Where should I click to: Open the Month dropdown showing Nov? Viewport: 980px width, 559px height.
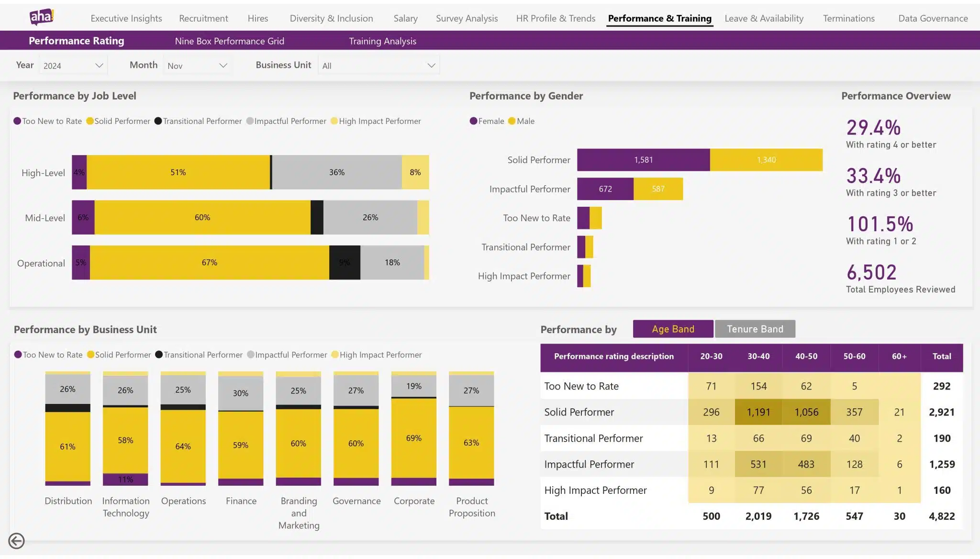pos(197,65)
